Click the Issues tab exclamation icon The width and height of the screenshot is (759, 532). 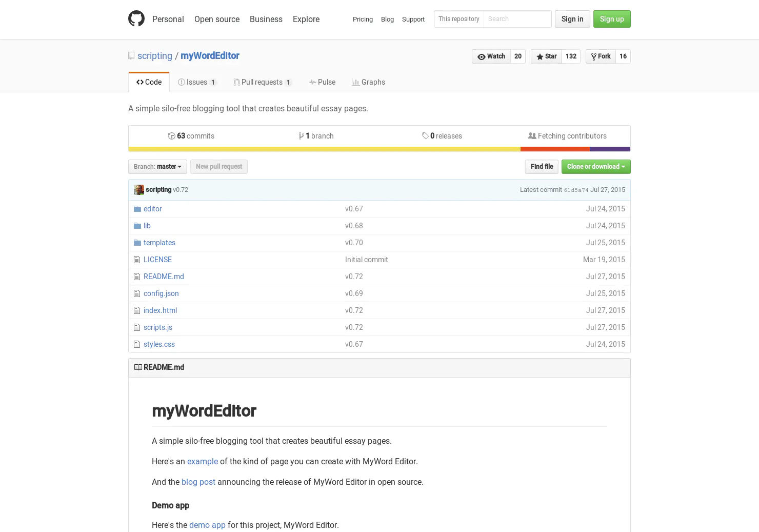tap(181, 82)
